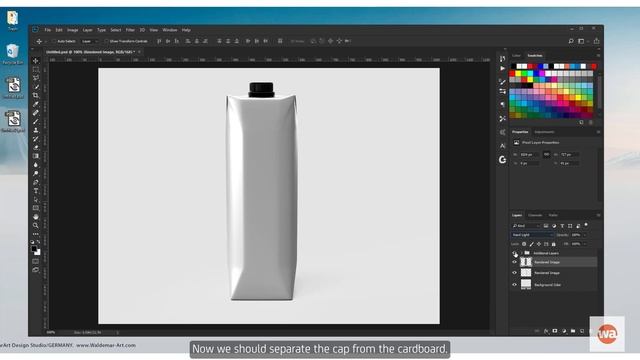Hide the Background Color layer
Image resolution: width=640 pixels, height=360 pixels.
[x=514, y=284]
